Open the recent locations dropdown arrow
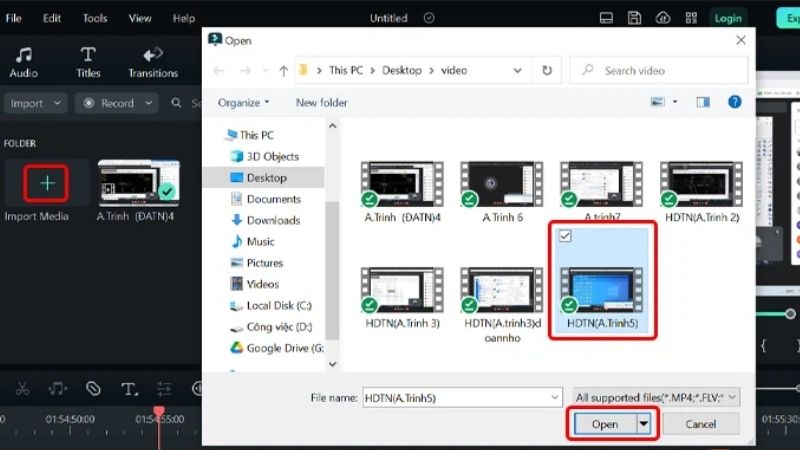 (x=265, y=71)
